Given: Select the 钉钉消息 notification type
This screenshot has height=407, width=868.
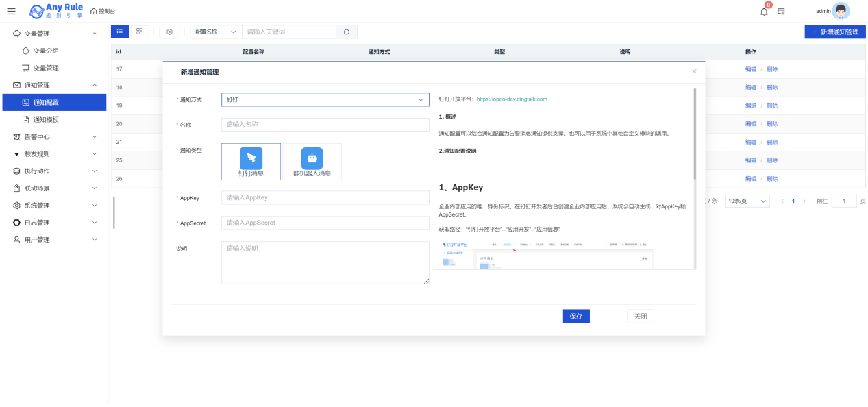Looking at the screenshot, I should tap(251, 162).
